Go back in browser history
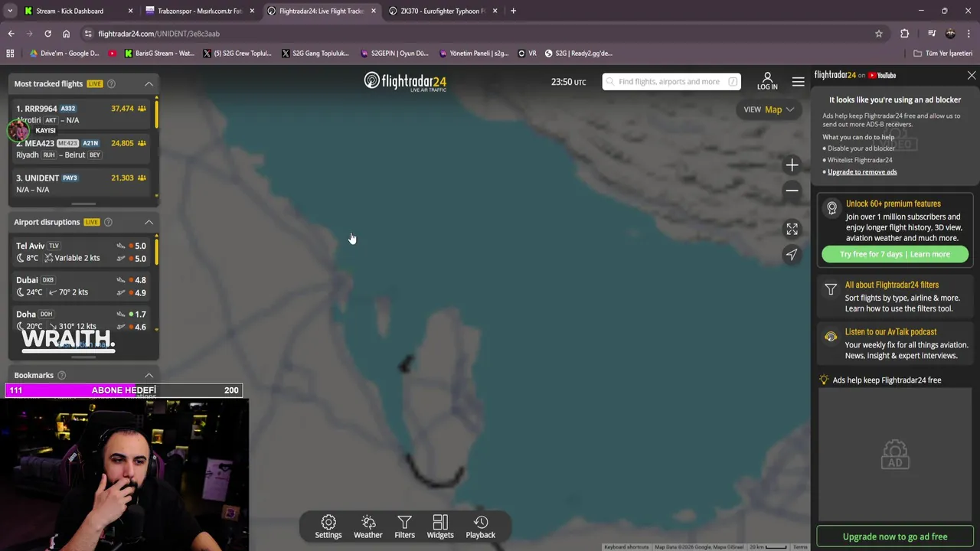The image size is (980, 551). tap(11, 34)
